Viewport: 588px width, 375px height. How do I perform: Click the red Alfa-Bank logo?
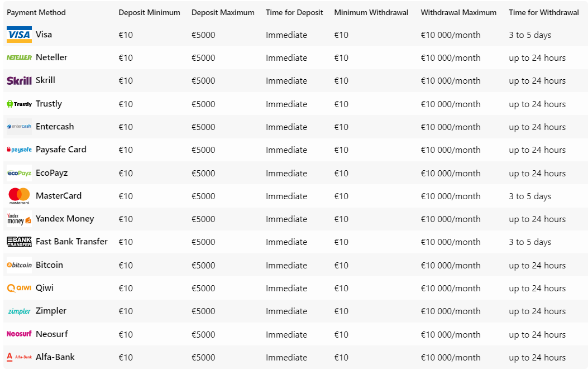point(19,357)
